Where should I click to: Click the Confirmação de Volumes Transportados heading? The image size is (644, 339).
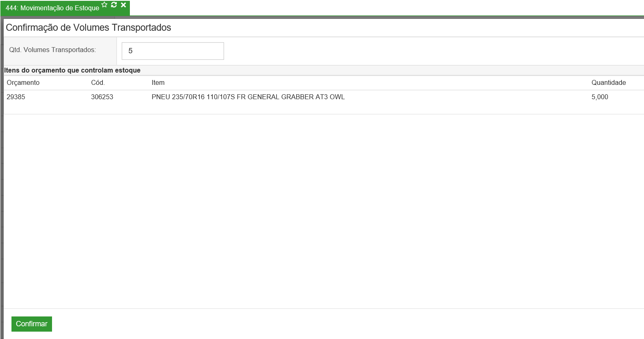click(88, 27)
